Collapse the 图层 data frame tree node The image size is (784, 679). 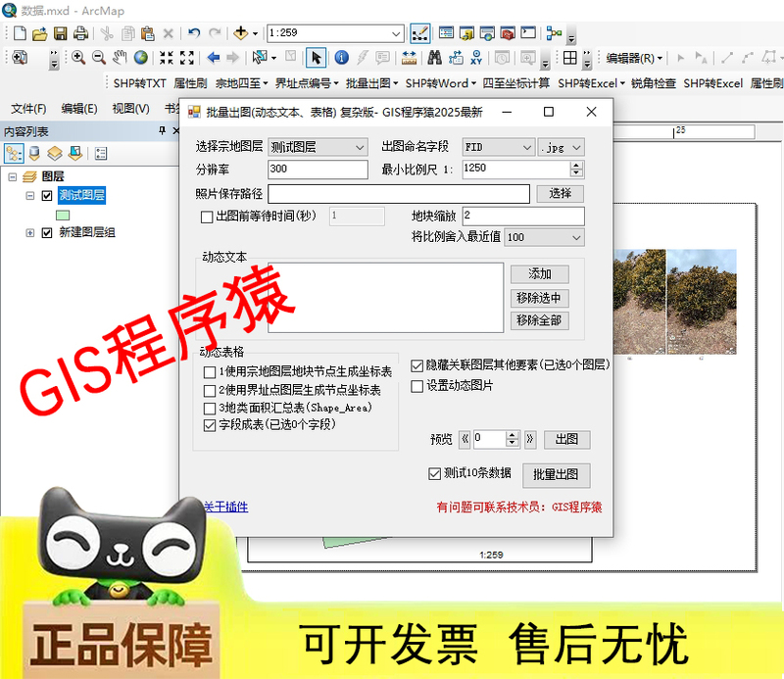point(13,177)
